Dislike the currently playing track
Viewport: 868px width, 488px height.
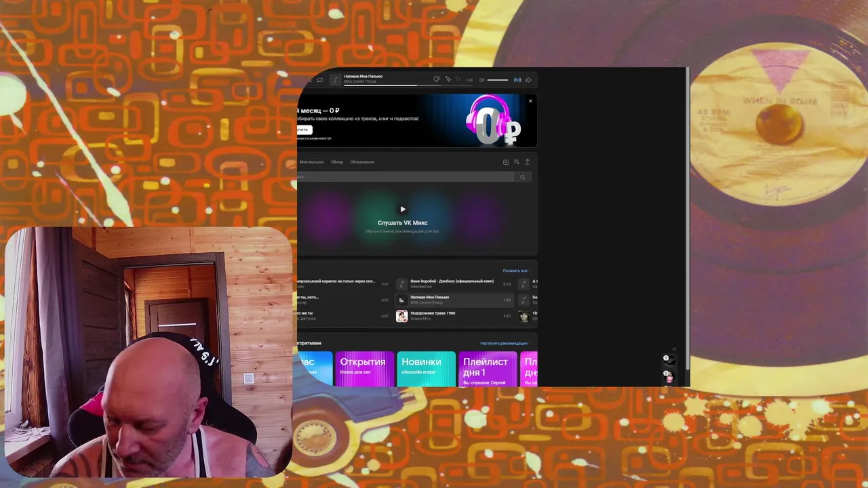coord(437,79)
